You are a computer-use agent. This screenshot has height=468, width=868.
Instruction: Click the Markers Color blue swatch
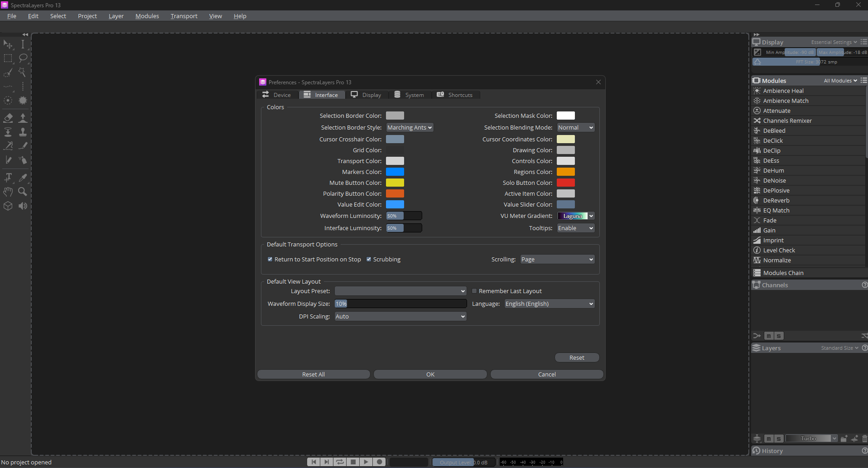click(x=395, y=172)
